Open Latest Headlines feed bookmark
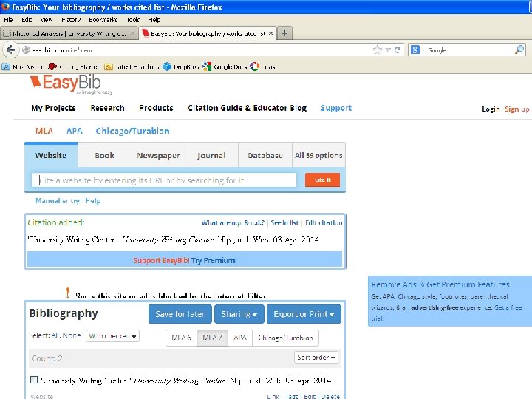 coord(132,66)
